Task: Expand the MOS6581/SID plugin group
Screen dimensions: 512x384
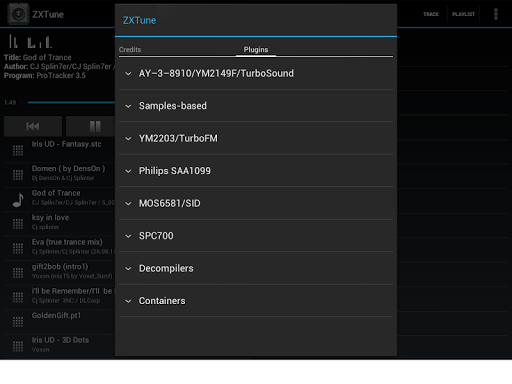Action: click(256, 203)
